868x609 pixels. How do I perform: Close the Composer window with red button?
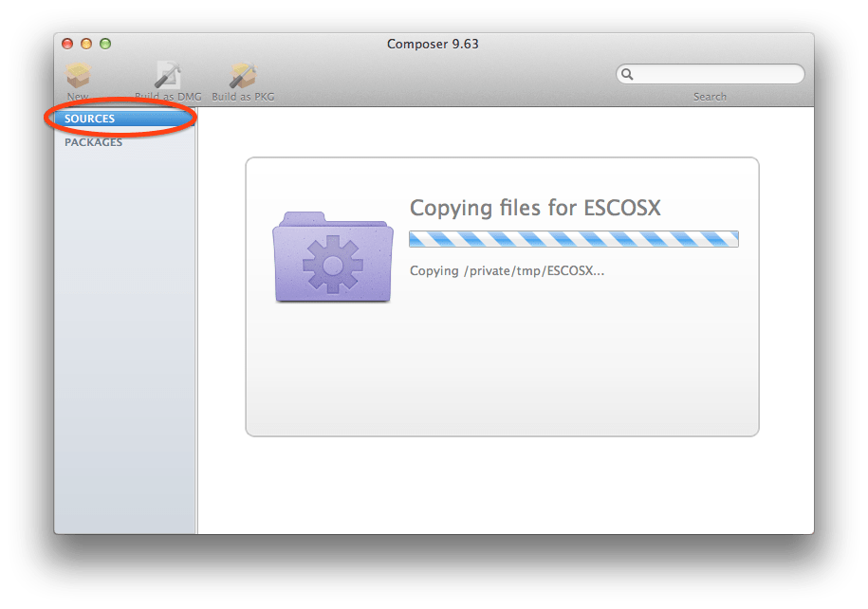point(67,44)
